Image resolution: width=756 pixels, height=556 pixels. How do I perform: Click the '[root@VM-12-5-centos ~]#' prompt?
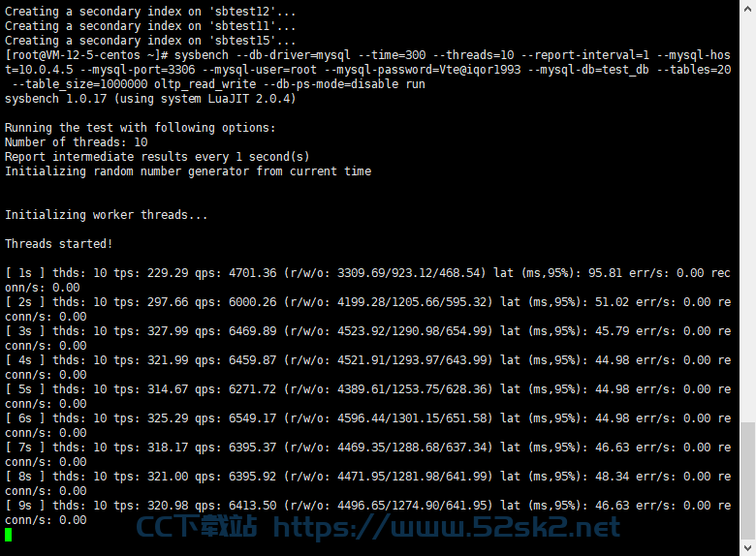86,55
